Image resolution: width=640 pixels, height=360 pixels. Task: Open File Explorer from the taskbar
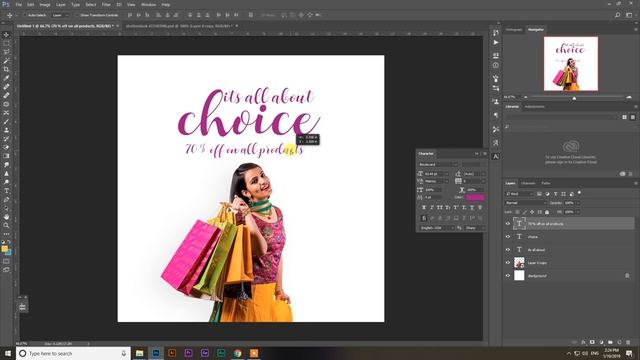coord(140,353)
